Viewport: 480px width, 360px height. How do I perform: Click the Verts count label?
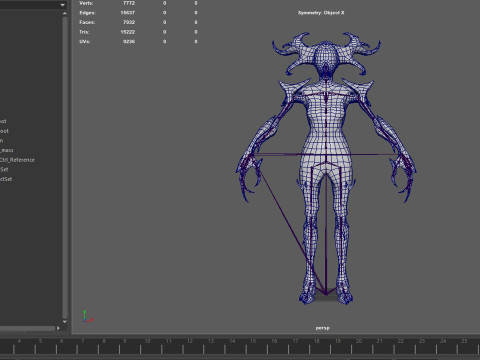coord(86,3)
